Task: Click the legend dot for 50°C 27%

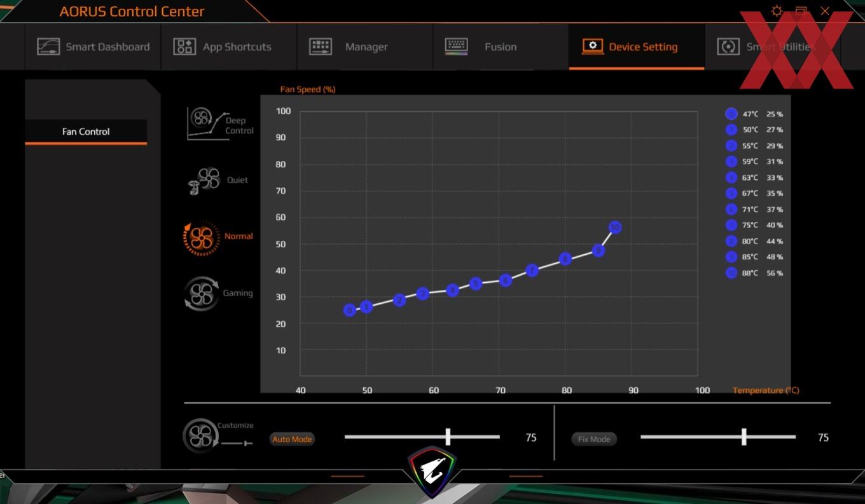Action: (731, 130)
